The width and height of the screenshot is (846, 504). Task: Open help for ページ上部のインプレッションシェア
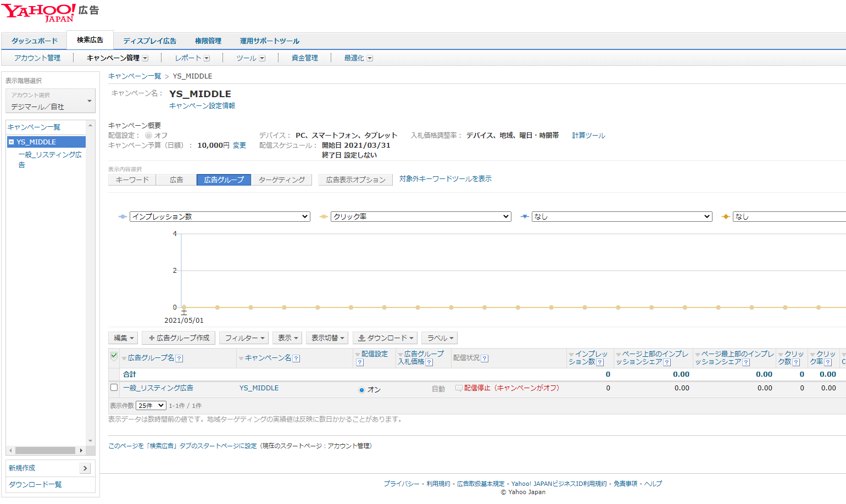point(667,362)
